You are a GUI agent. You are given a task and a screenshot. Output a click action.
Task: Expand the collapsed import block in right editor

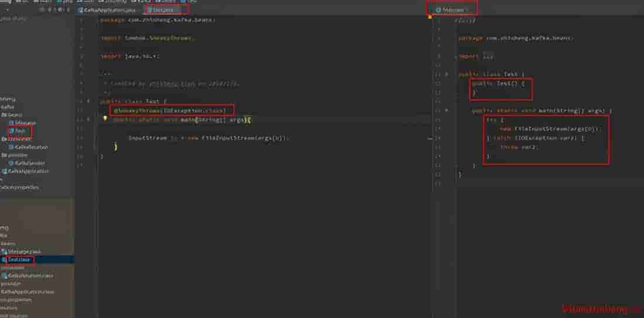pyautogui.click(x=488, y=57)
